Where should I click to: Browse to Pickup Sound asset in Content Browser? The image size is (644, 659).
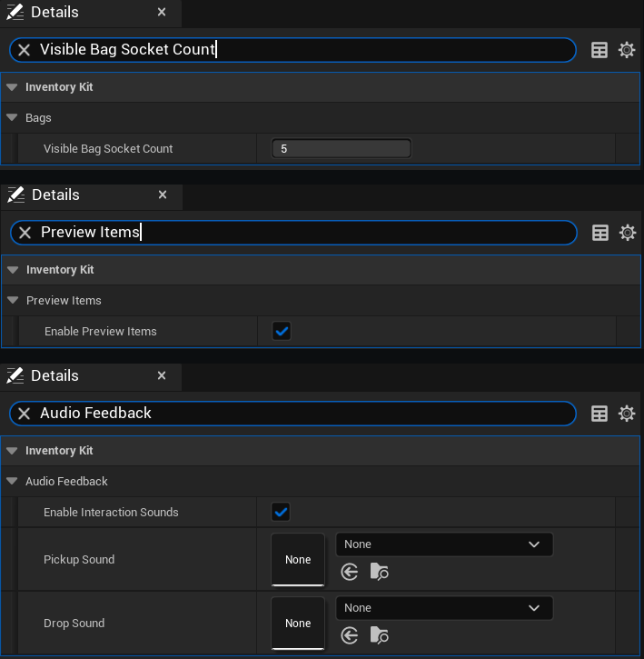380,572
